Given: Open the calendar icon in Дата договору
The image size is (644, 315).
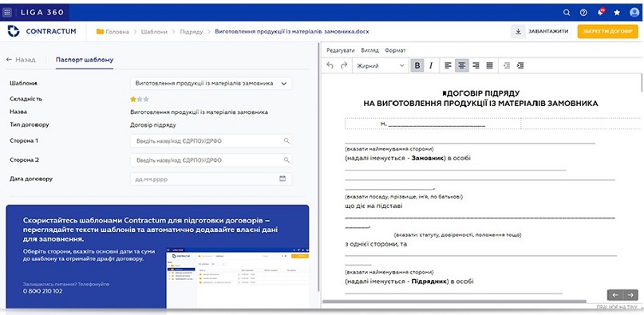Looking at the screenshot, I should pyautogui.click(x=282, y=179).
